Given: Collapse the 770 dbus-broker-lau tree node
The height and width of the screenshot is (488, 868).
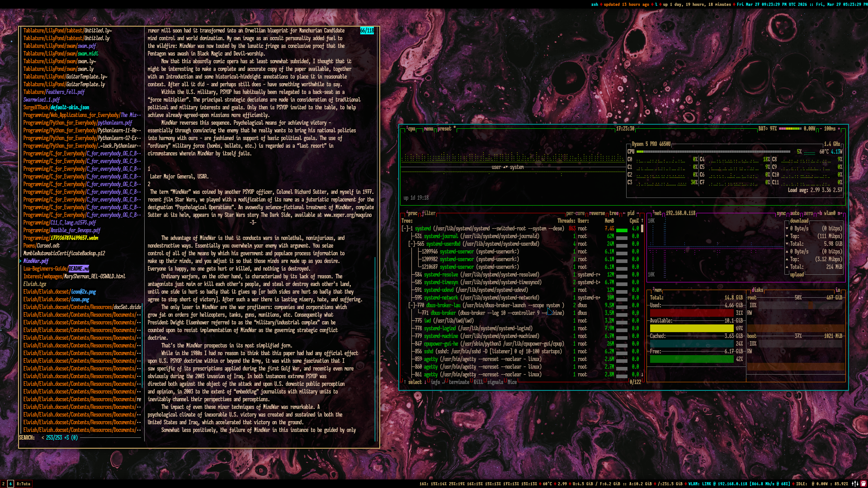Looking at the screenshot, I should point(412,305).
